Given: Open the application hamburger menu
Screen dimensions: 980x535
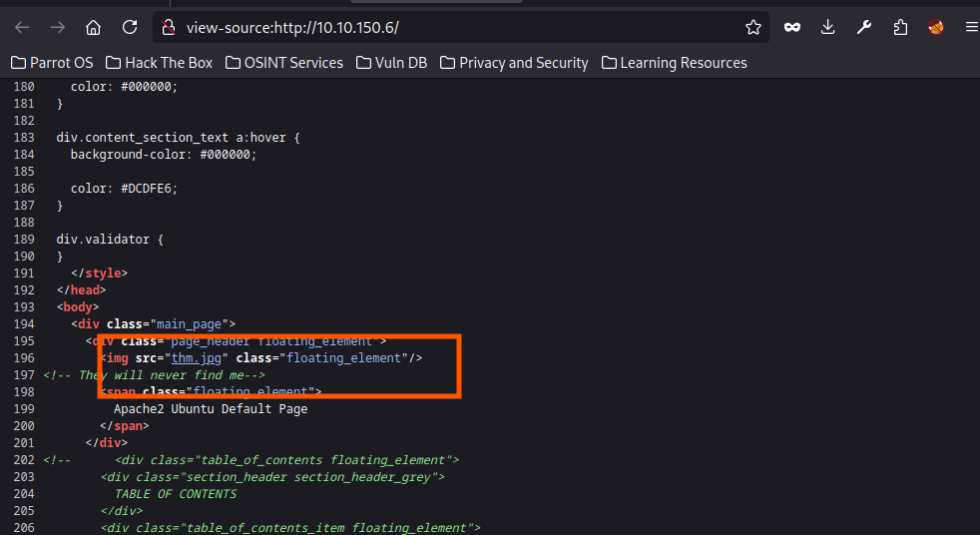Looking at the screenshot, I should (971, 28).
